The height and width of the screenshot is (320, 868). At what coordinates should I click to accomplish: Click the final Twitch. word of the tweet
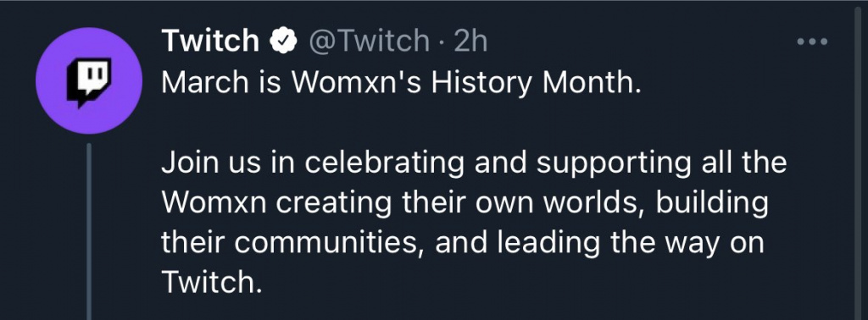click(x=210, y=283)
